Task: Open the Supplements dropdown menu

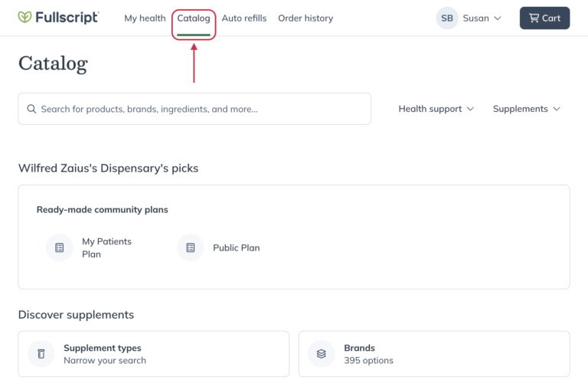Action: coord(526,109)
